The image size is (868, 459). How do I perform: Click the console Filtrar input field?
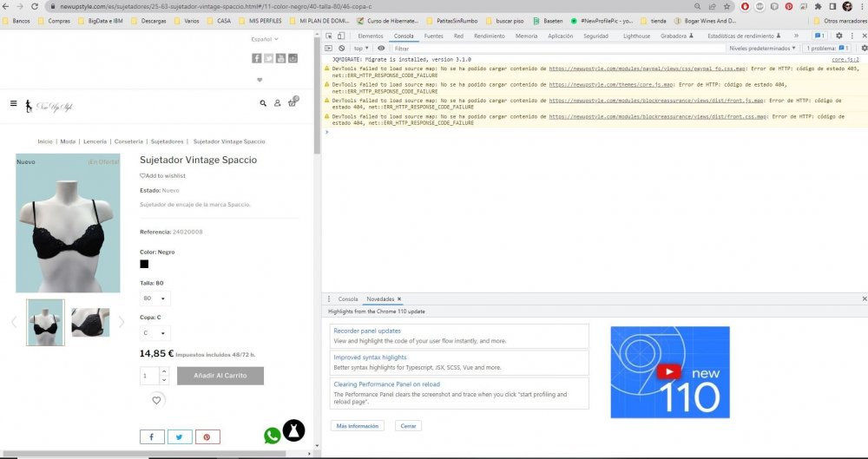pyautogui.click(x=558, y=49)
